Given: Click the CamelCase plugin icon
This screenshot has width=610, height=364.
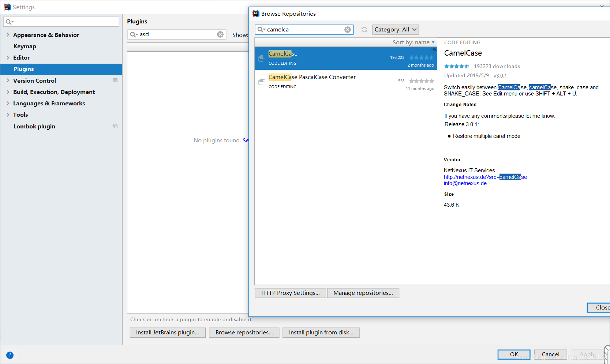Looking at the screenshot, I should click(x=261, y=58).
